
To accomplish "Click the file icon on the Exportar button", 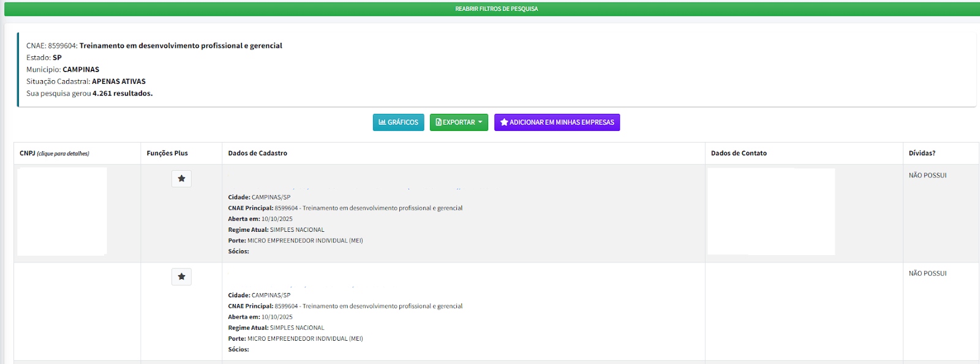I will tap(439, 122).
